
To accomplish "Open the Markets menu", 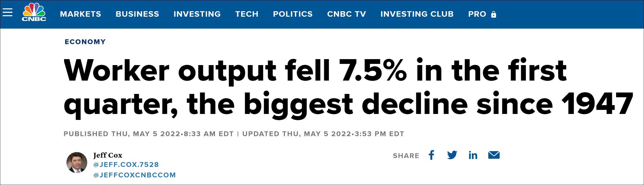I will click(81, 14).
